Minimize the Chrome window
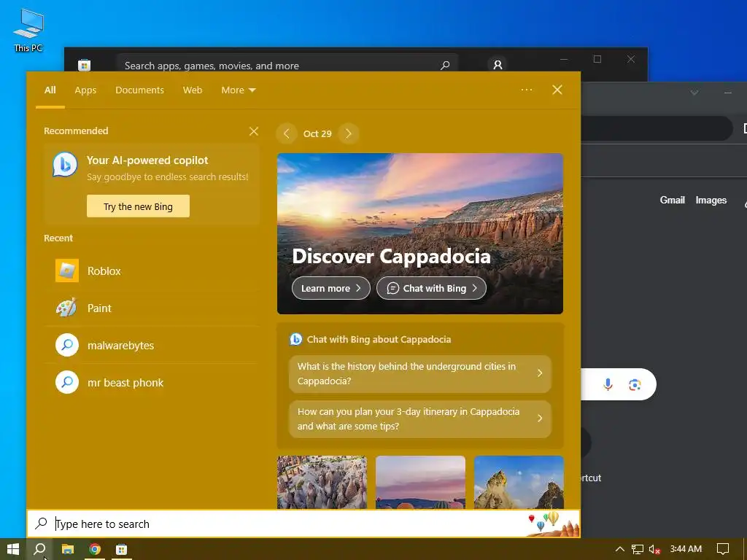 (727, 93)
